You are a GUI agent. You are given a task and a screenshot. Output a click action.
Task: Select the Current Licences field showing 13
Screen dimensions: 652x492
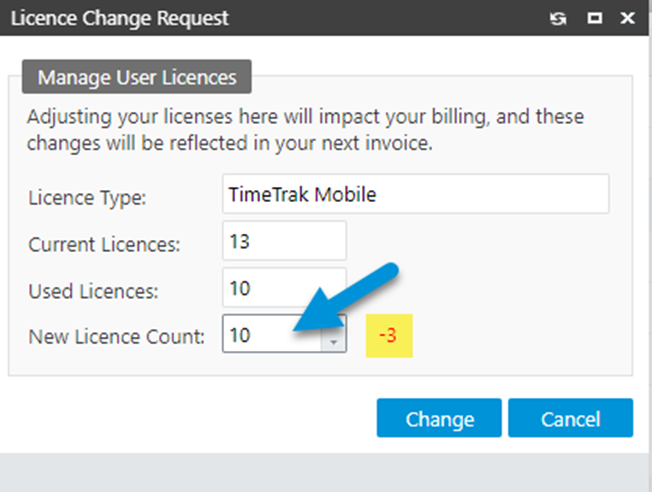click(x=284, y=241)
